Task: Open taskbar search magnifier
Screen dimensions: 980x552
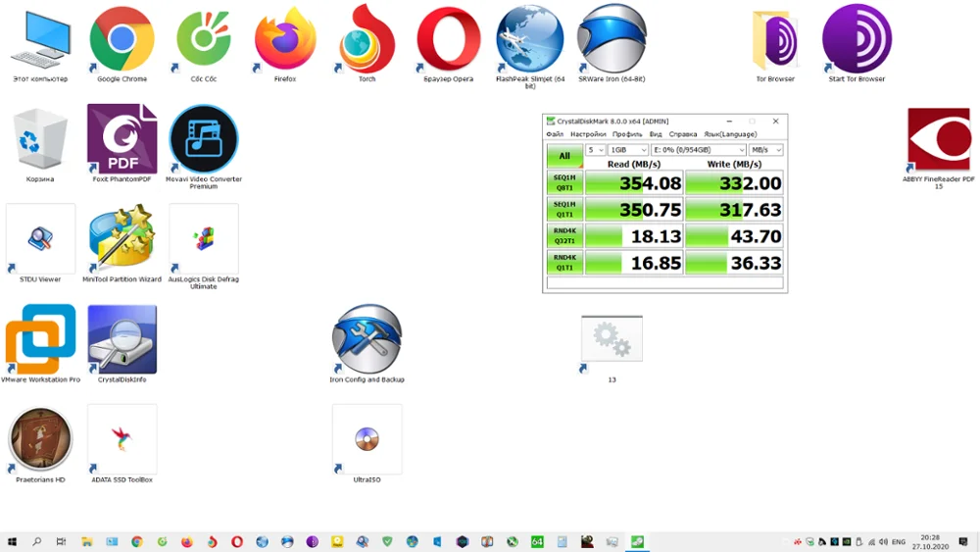Action: [36, 542]
